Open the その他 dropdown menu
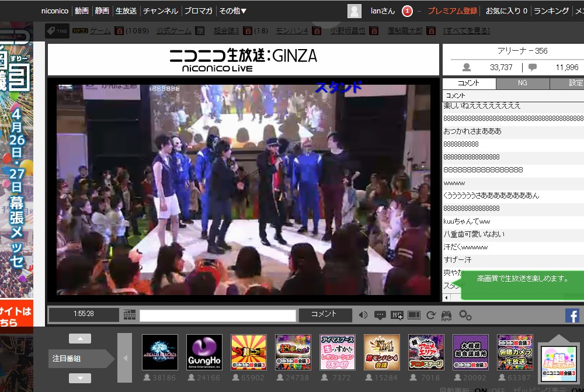 coord(232,11)
